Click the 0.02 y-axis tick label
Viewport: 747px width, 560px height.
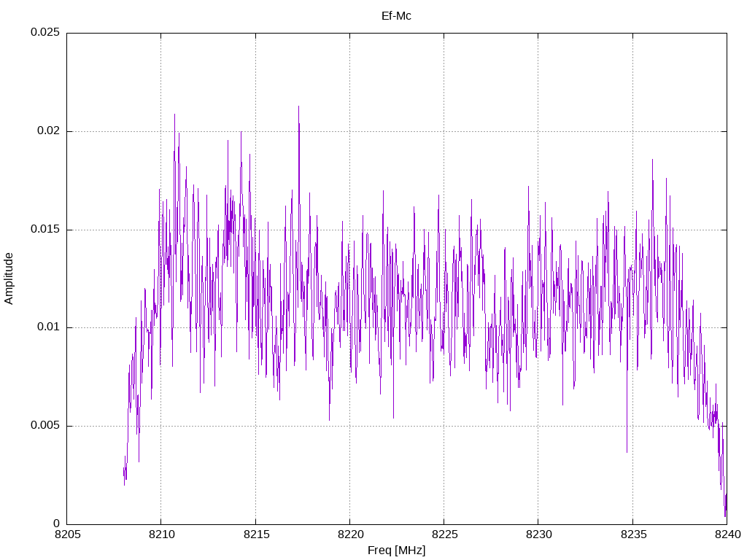tap(49, 131)
